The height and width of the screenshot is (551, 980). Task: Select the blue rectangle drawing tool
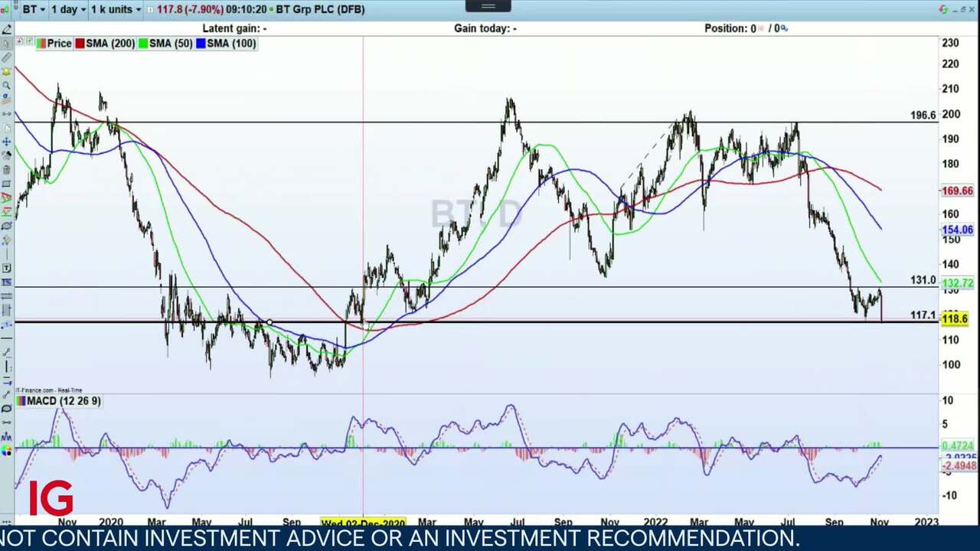6,184
